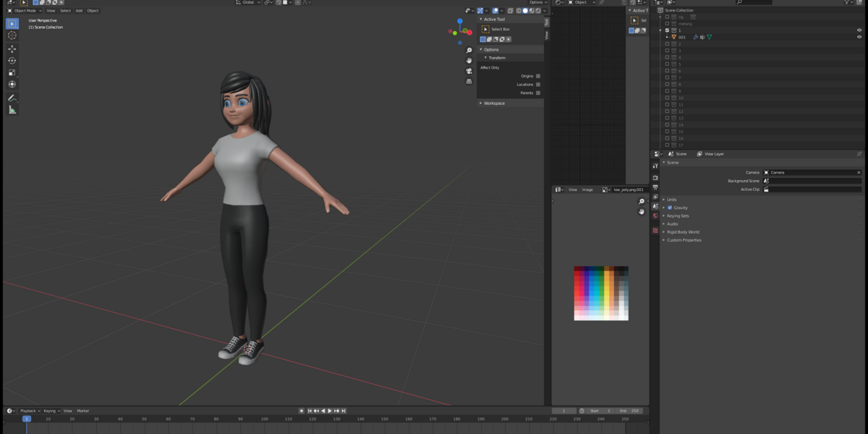Viewport: 868px width, 434px height.
Task: Open the image editor Image menu
Action: coord(587,190)
